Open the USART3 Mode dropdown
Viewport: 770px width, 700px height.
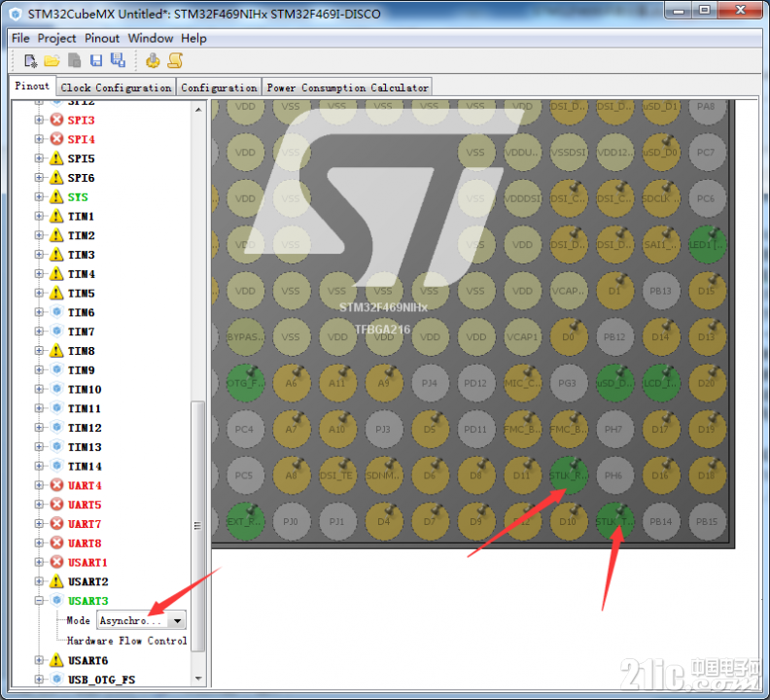point(141,620)
